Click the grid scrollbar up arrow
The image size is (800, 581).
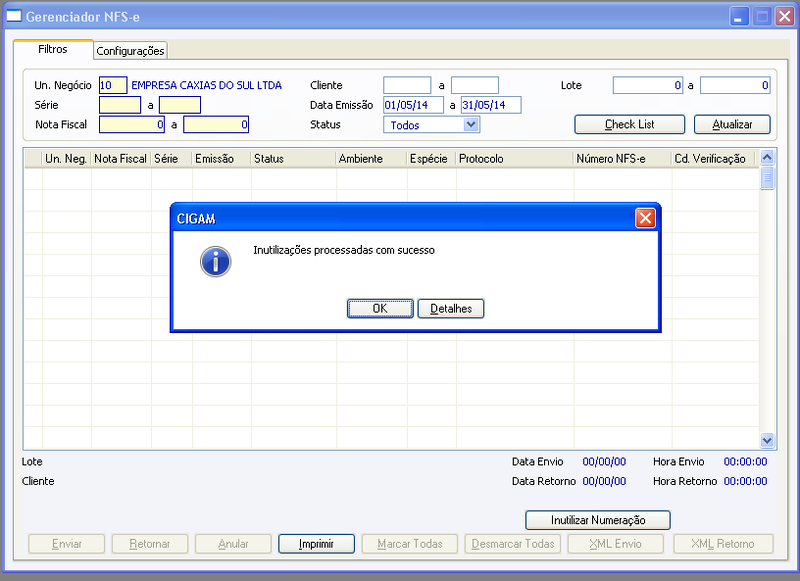pos(767,158)
